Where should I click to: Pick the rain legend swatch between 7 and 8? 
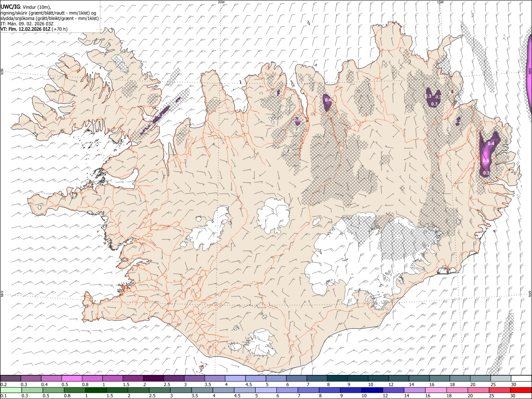pyautogui.click(x=308, y=390)
